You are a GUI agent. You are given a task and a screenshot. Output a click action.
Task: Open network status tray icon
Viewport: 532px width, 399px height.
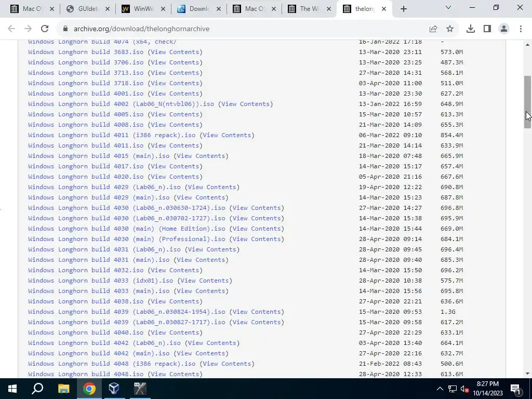click(453, 389)
